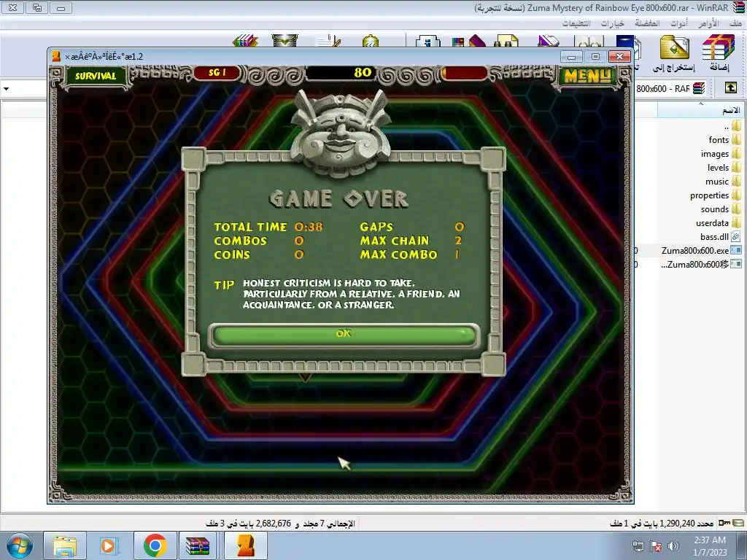Open the Favorites (المفضلة) menu

pos(647,23)
